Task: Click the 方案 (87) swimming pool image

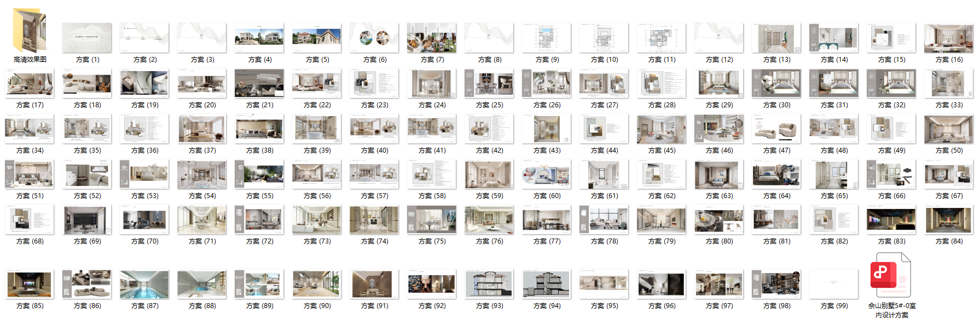Action: (144, 284)
